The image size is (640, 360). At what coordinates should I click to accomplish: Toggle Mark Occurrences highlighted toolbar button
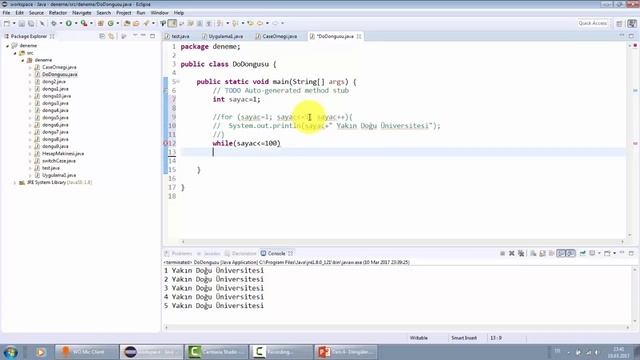click(172, 23)
